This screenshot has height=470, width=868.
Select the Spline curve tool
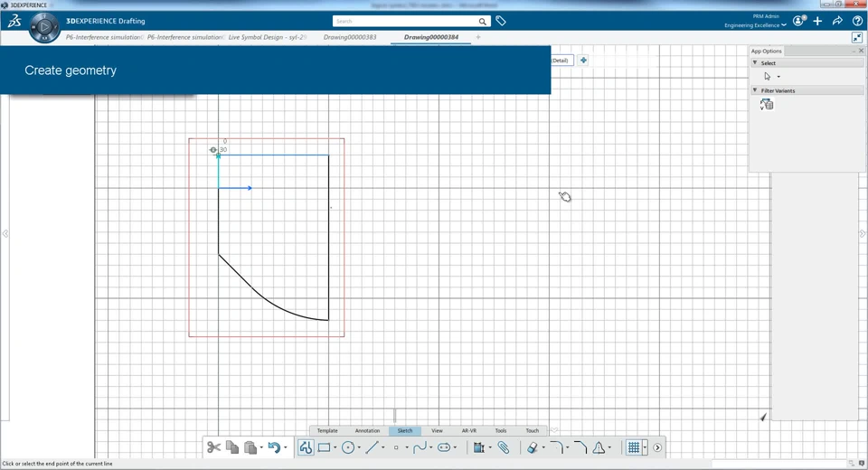pyautogui.click(x=420, y=447)
